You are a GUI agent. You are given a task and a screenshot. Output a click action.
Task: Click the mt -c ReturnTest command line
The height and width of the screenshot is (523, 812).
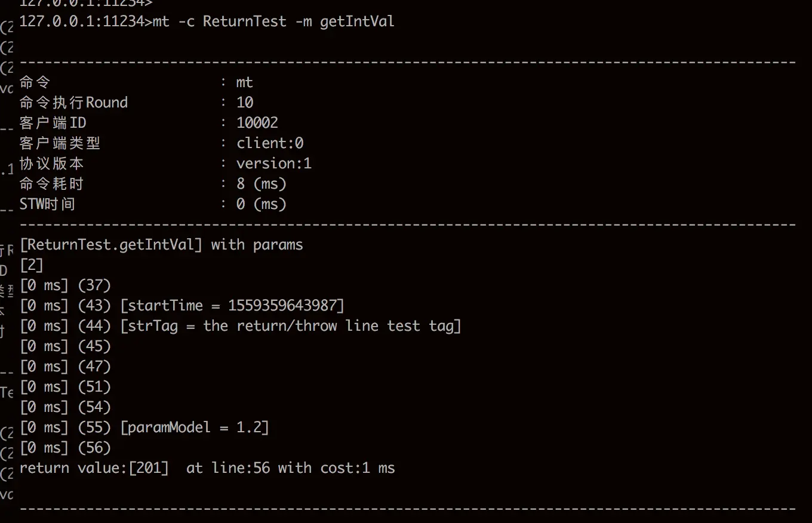[x=207, y=21]
